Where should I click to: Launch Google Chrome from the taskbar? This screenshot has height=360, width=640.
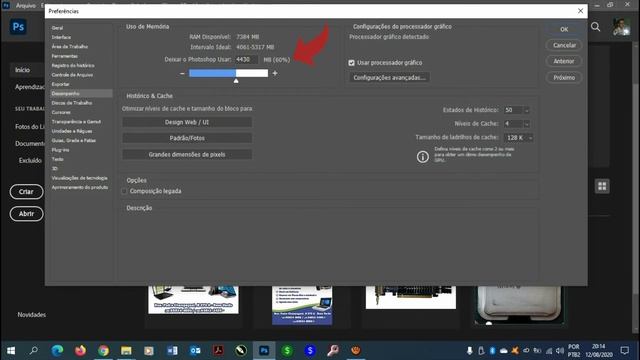[103, 351]
